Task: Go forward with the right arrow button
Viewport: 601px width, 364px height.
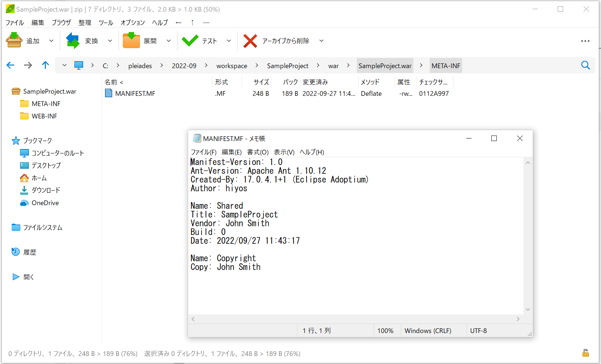Action: click(x=28, y=65)
